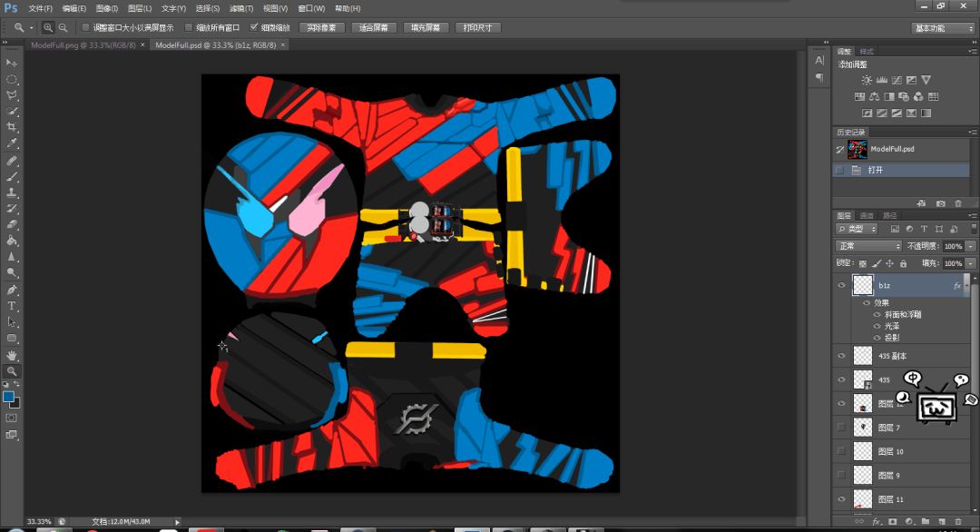Viewport: 980px width, 532px height.
Task: Open layer filter 类型 dropdown
Action: click(x=857, y=229)
